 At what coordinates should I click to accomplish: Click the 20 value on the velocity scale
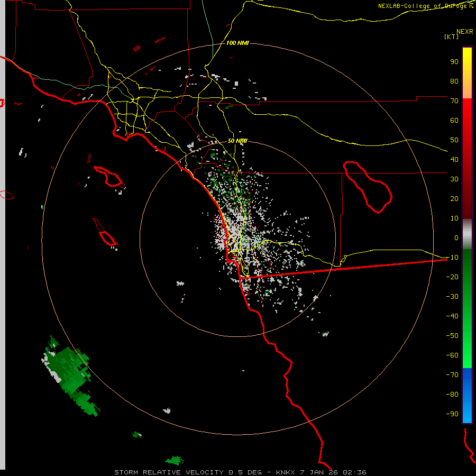pos(454,198)
